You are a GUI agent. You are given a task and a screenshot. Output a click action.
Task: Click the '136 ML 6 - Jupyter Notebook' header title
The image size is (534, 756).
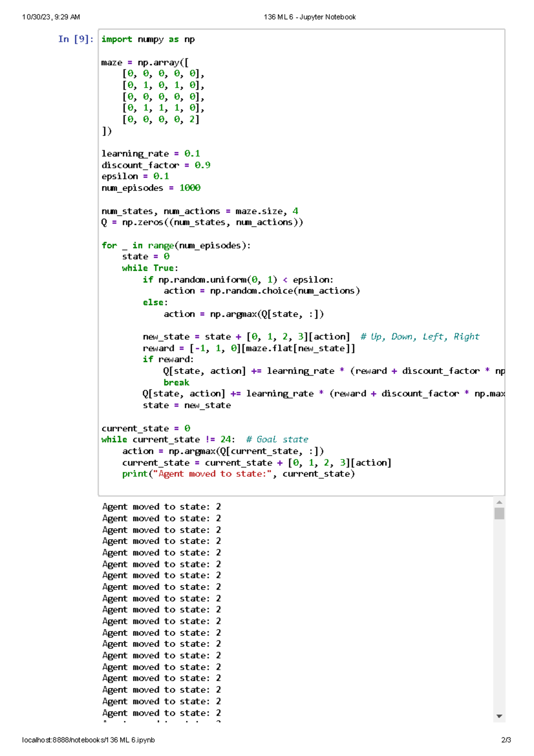(x=309, y=17)
